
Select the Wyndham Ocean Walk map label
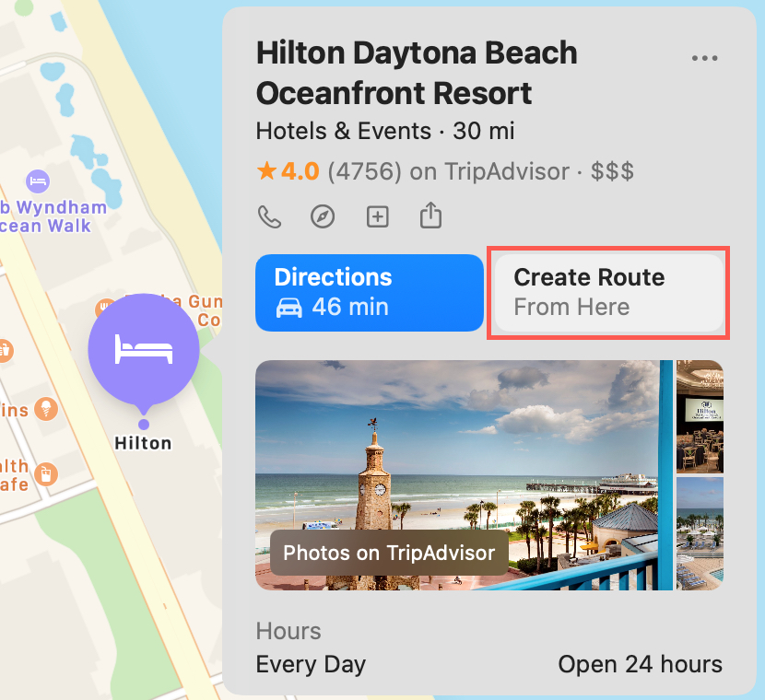tap(53, 216)
